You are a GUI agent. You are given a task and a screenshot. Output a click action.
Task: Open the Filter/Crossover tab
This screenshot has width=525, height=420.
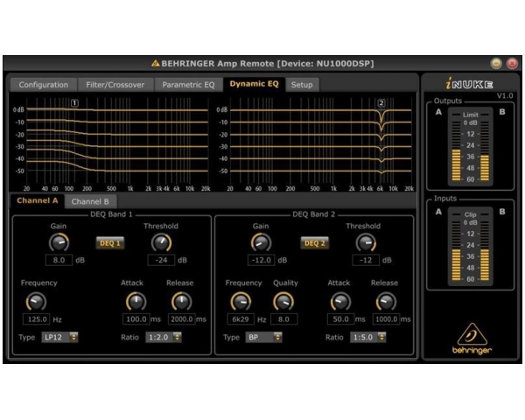tap(115, 85)
